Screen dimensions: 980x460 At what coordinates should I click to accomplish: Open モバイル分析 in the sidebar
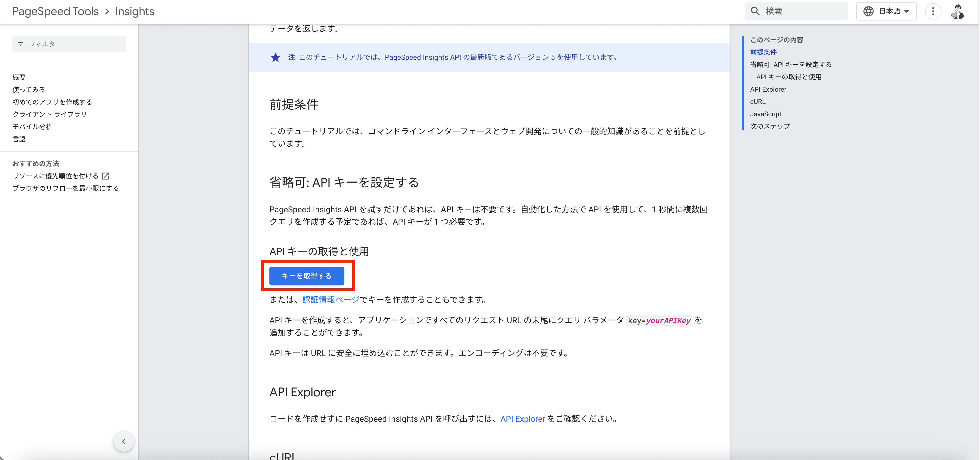pyautogui.click(x=32, y=127)
